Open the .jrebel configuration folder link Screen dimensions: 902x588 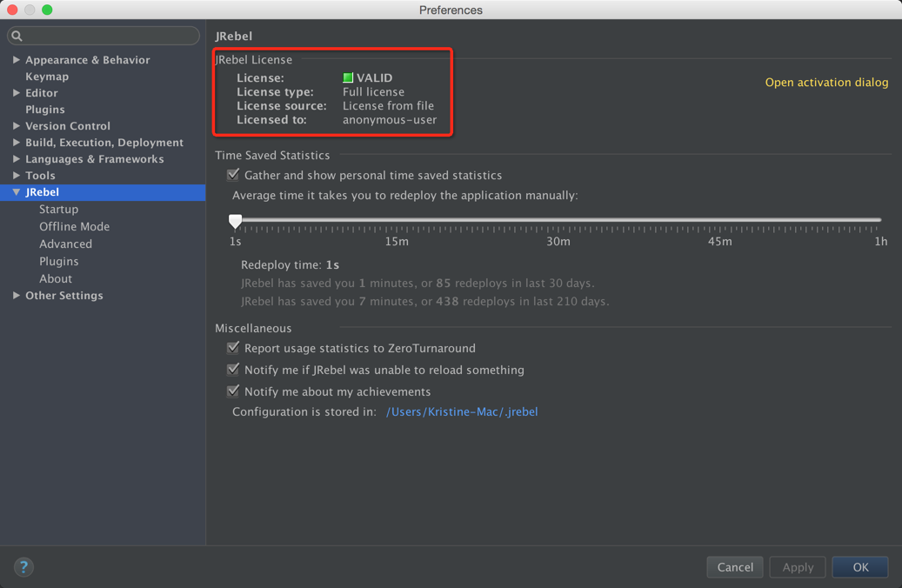(462, 412)
